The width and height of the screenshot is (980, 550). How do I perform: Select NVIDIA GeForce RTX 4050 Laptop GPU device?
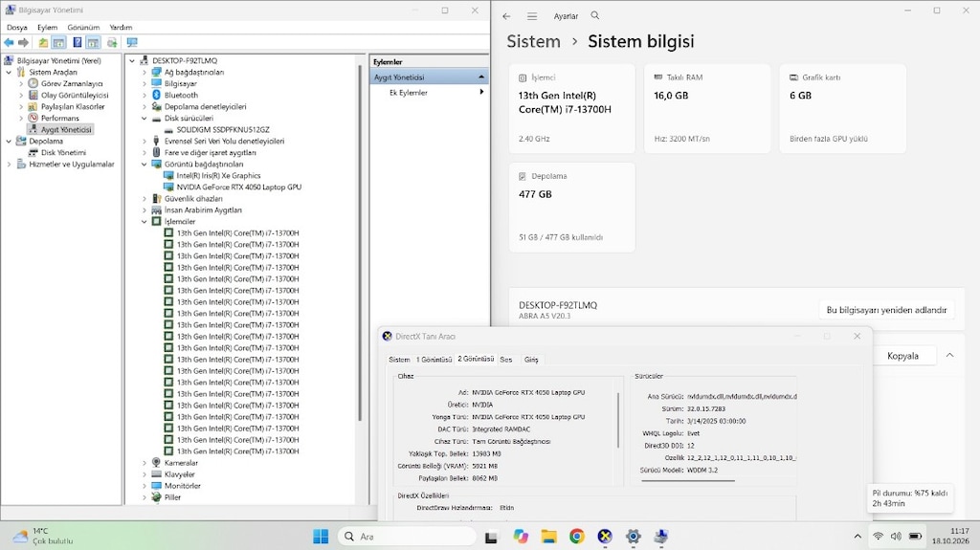(x=238, y=187)
